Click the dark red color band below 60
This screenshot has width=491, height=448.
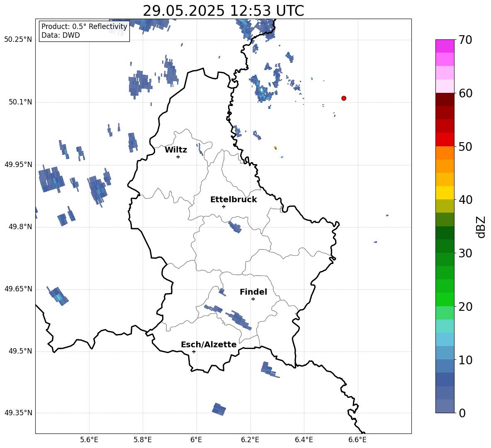445,99
